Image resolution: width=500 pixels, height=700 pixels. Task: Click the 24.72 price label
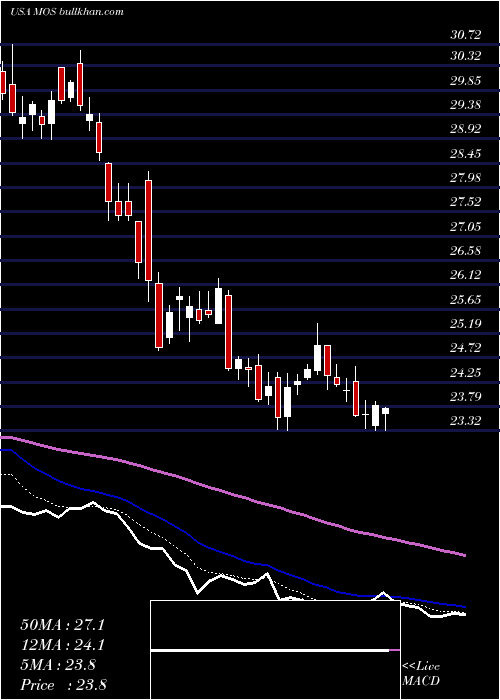coord(466,348)
